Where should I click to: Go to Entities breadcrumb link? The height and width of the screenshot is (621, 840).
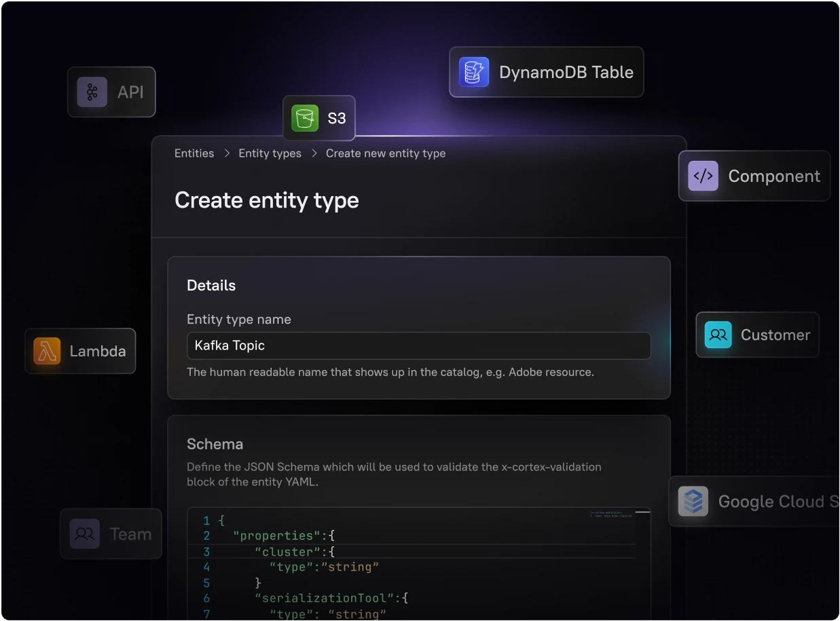point(194,153)
